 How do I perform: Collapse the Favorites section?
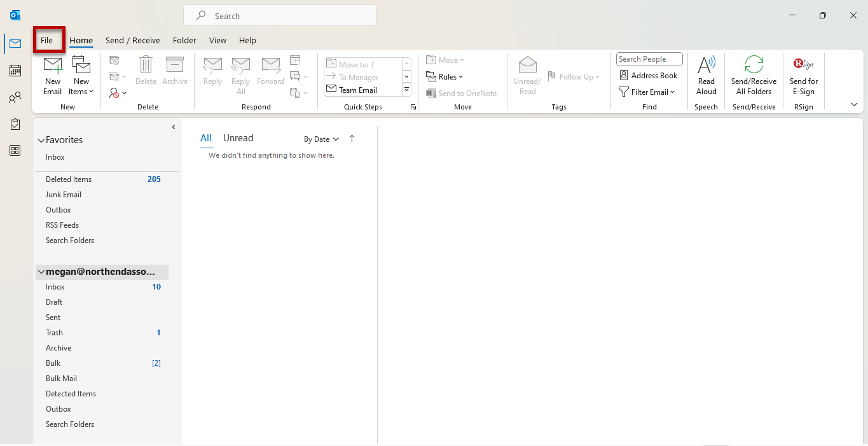41,140
